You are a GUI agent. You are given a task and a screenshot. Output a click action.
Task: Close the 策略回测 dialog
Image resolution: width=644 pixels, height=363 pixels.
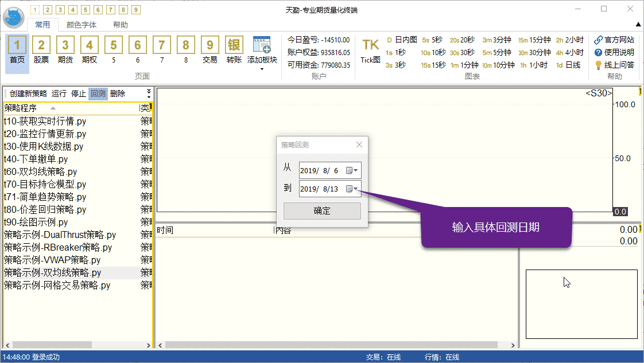click(359, 145)
